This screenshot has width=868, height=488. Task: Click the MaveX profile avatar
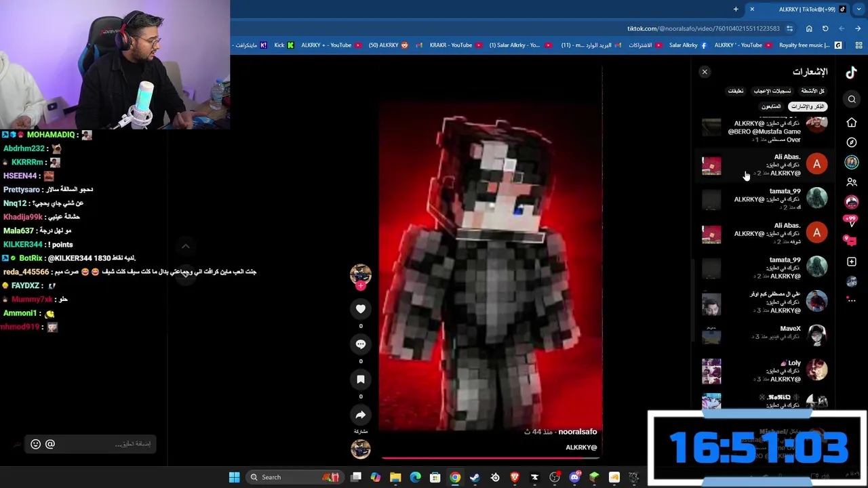[x=816, y=335]
